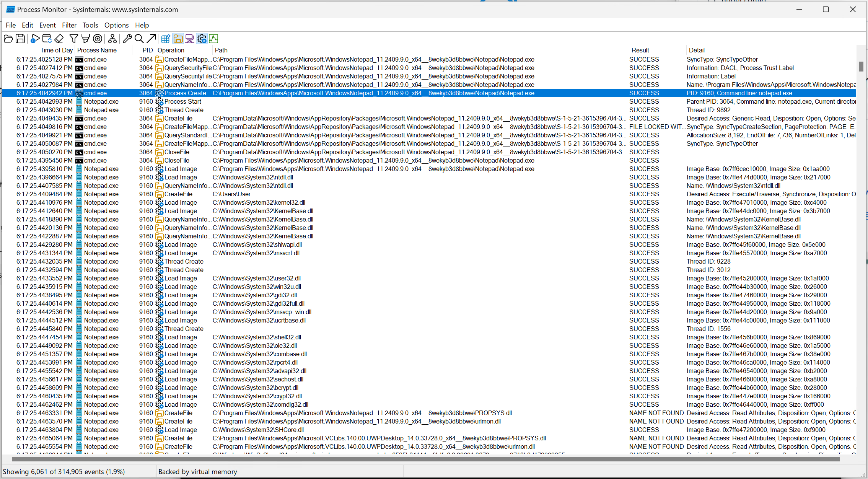Image resolution: width=868 pixels, height=479 pixels.
Task: Toggle Show Registry Activity icon
Action: click(x=166, y=39)
